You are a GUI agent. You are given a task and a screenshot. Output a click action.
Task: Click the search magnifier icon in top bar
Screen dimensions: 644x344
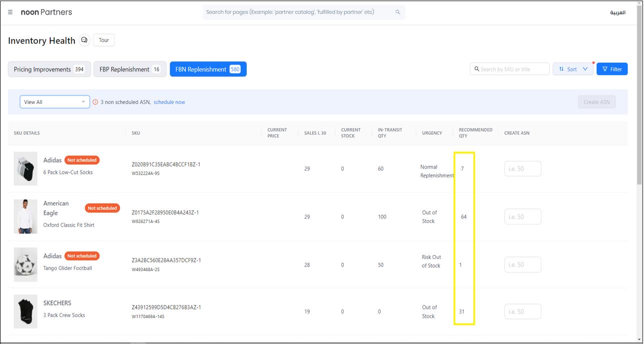[x=398, y=12]
